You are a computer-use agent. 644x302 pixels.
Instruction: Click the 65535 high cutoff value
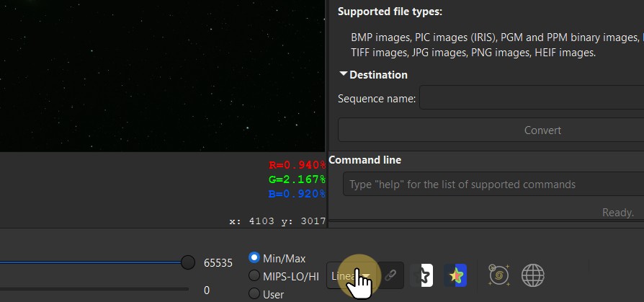coord(218,263)
